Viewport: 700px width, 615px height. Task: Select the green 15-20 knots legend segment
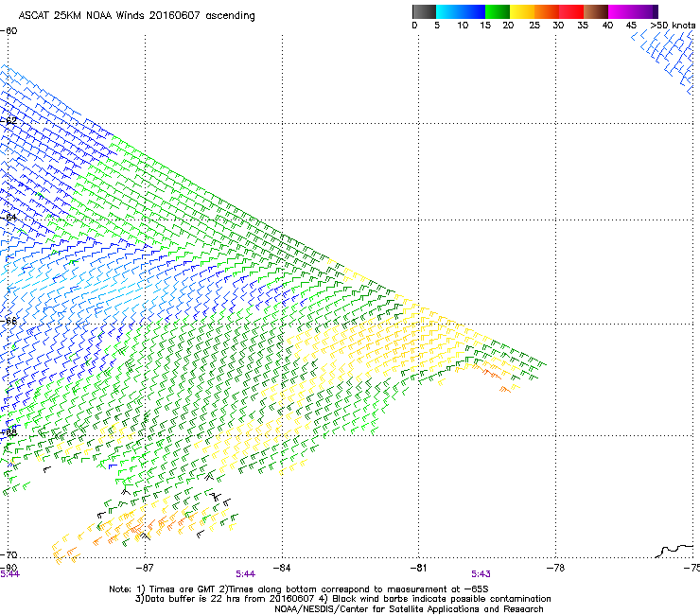click(498, 11)
